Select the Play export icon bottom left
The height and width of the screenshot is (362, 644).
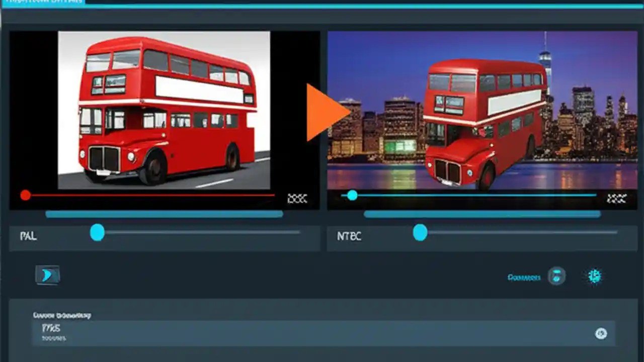click(48, 275)
